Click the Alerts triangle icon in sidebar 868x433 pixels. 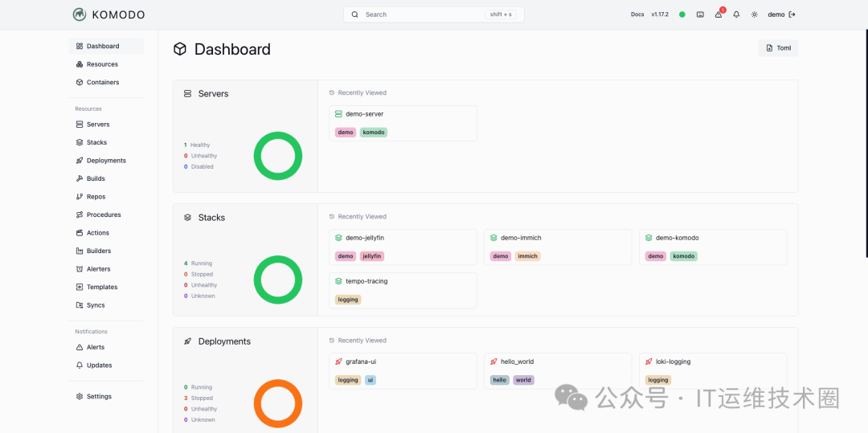(79, 347)
